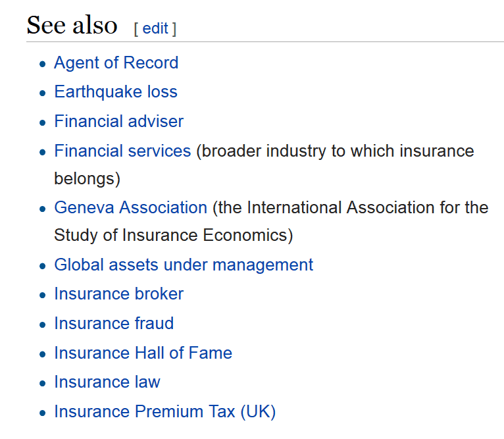Go to Global assets under management
The width and height of the screenshot is (504, 439).
(184, 265)
